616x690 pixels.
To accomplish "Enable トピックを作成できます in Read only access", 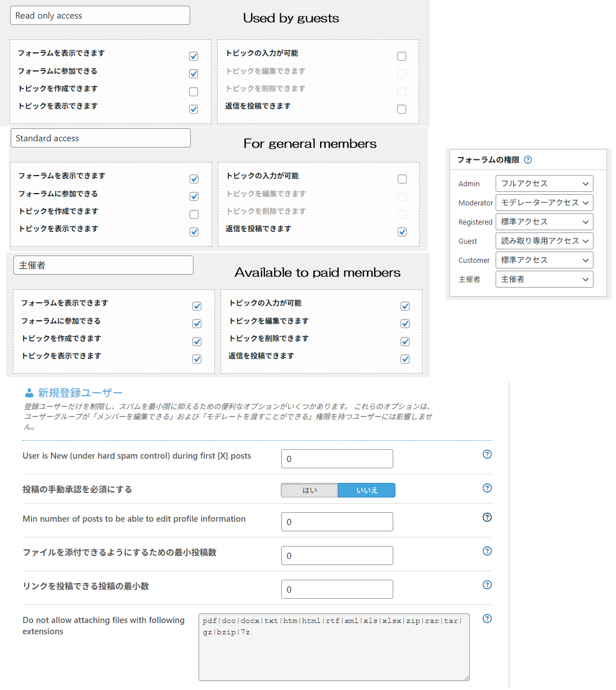I will 194,92.
